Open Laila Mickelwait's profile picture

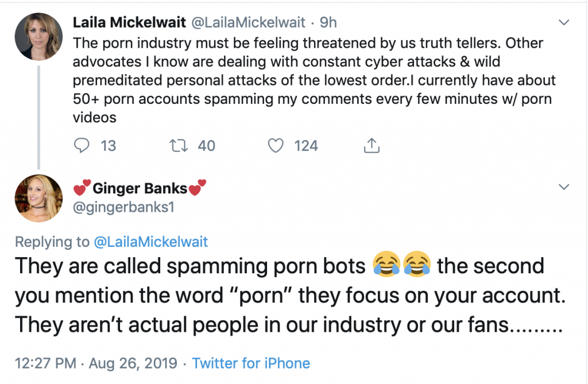38,37
